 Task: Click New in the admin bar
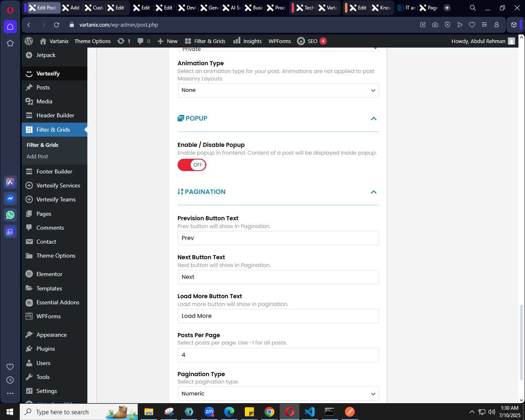tap(167, 41)
